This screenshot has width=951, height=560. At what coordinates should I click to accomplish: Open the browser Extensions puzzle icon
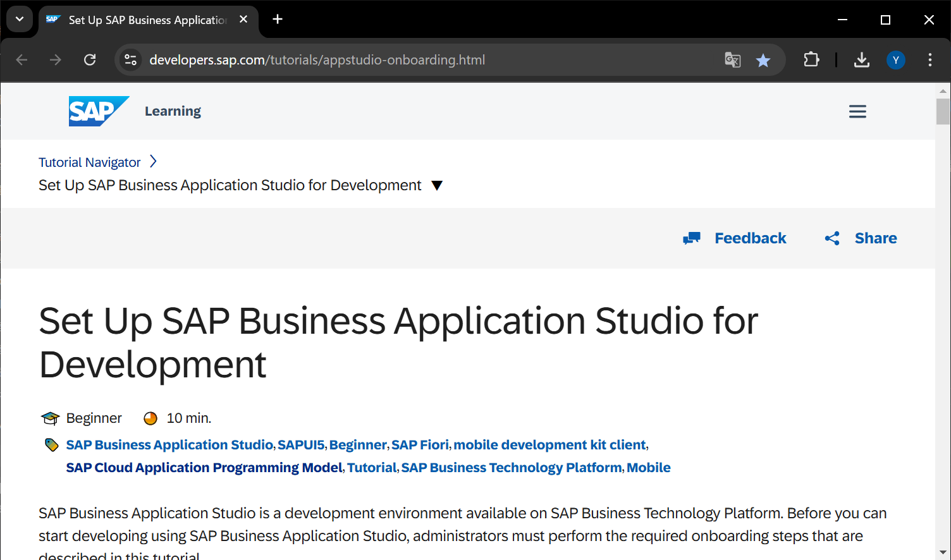[x=811, y=60]
